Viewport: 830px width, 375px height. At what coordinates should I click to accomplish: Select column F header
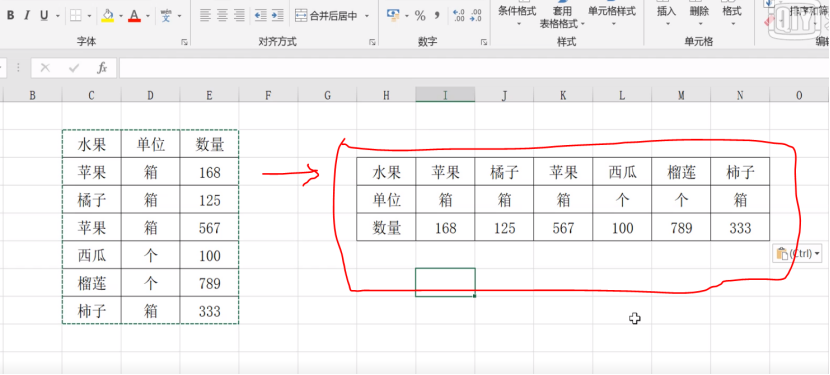click(x=268, y=95)
